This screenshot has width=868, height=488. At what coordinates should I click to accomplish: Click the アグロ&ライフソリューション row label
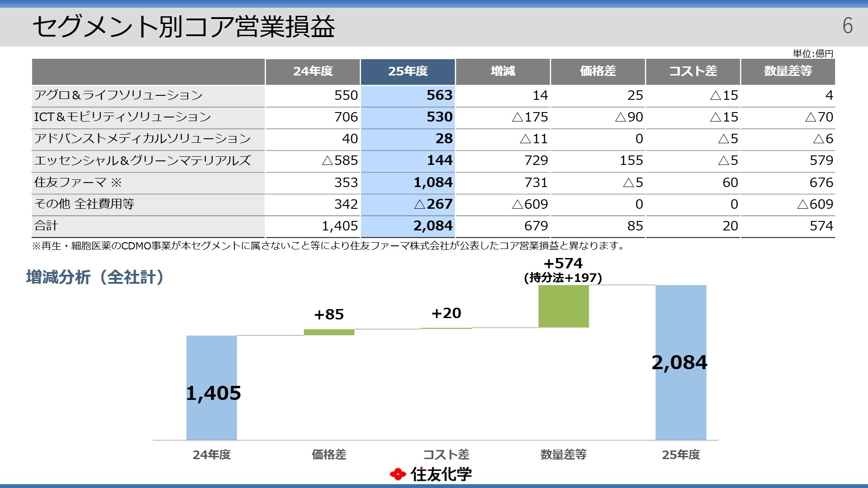pos(118,95)
